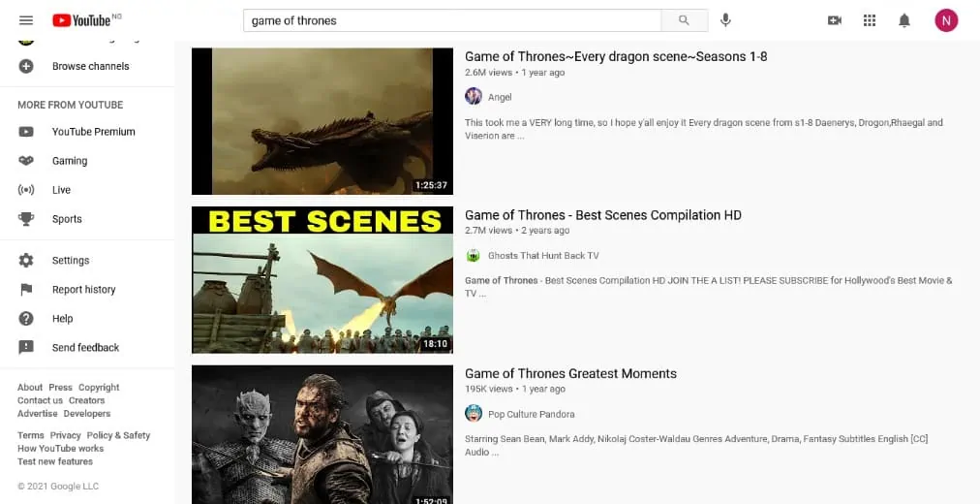The width and height of the screenshot is (980, 504).
Task: Click the Browse channels plus icon
Action: tap(26, 66)
